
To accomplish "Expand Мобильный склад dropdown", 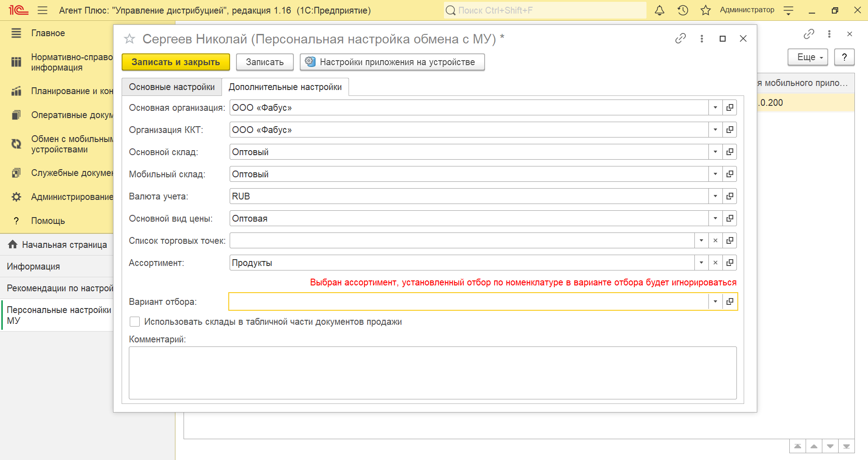I will (715, 174).
